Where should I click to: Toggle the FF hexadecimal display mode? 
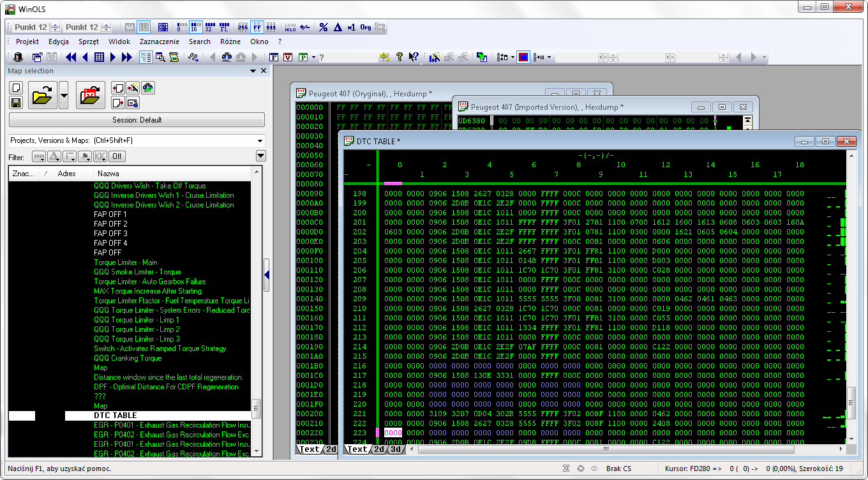pos(257,27)
